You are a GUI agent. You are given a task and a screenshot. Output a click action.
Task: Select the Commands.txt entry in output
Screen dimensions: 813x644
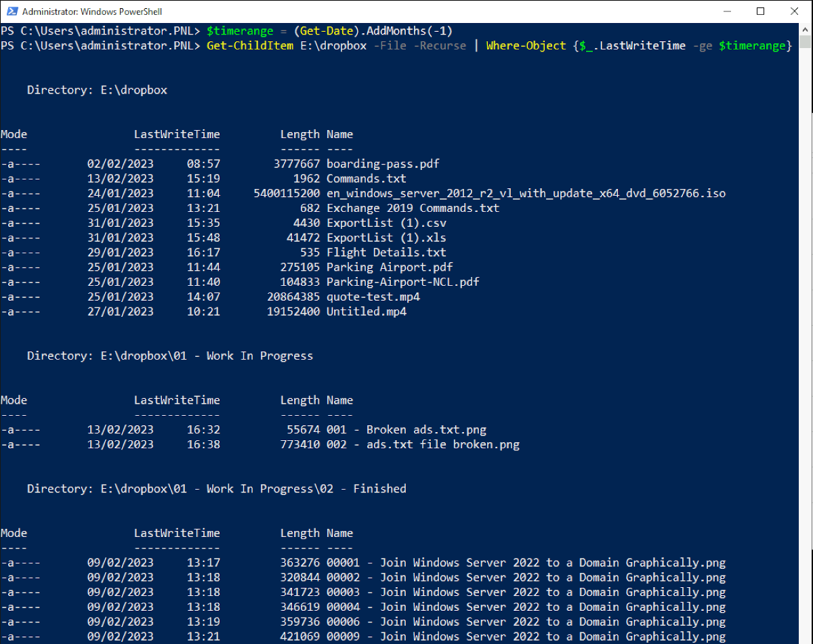[366, 178]
